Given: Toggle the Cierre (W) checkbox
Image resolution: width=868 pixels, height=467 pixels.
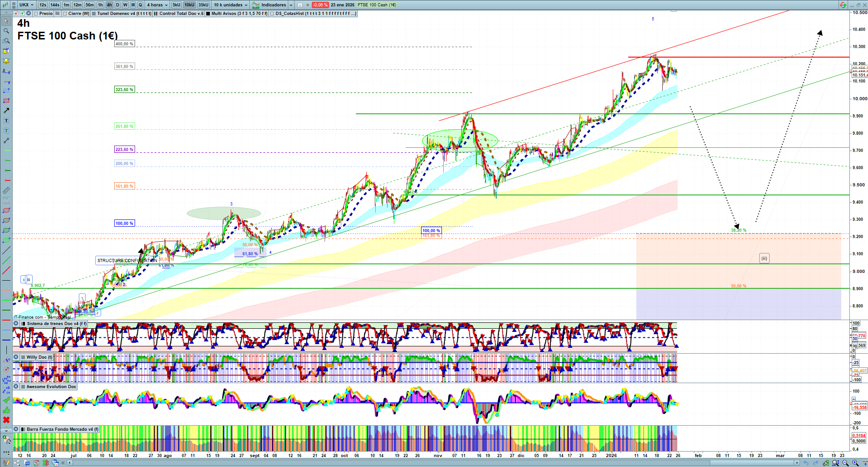Looking at the screenshot, I should point(65,14).
